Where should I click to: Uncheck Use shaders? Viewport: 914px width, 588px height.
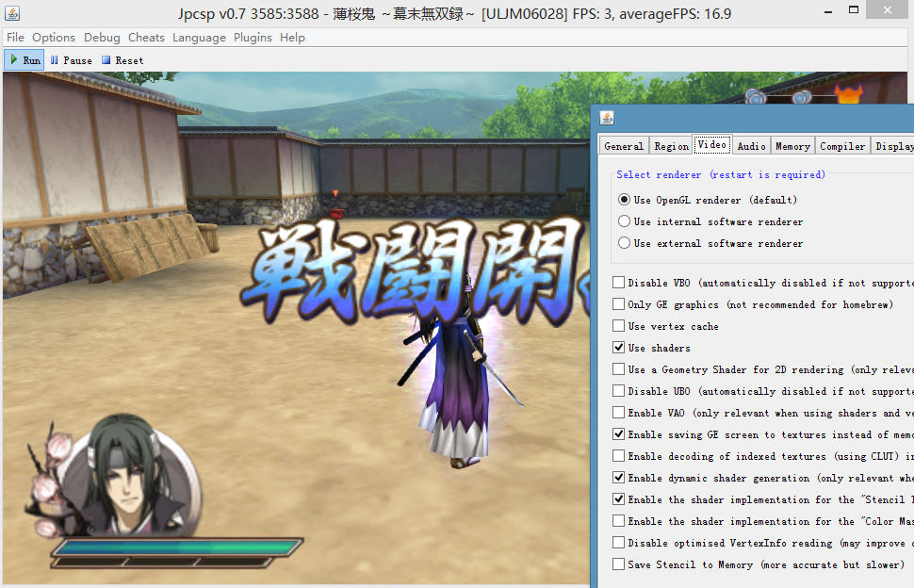coord(618,348)
